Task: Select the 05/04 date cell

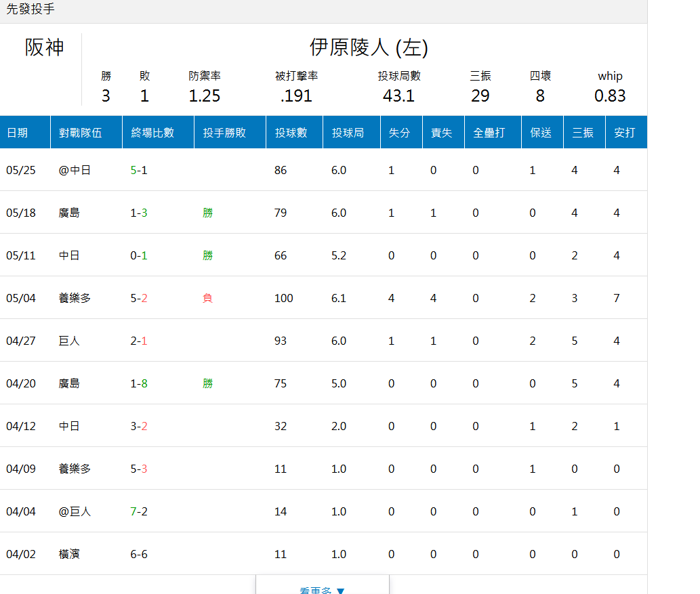Action: 21,298
